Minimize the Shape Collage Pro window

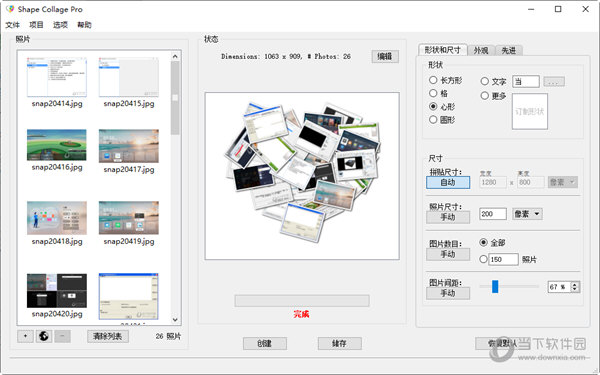[531, 9]
